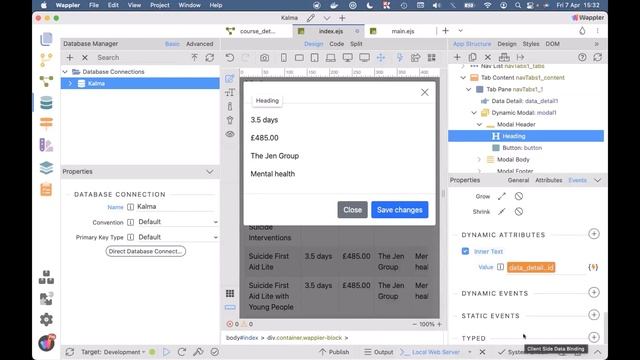Expand the Modal Body tree node

click(x=479, y=160)
